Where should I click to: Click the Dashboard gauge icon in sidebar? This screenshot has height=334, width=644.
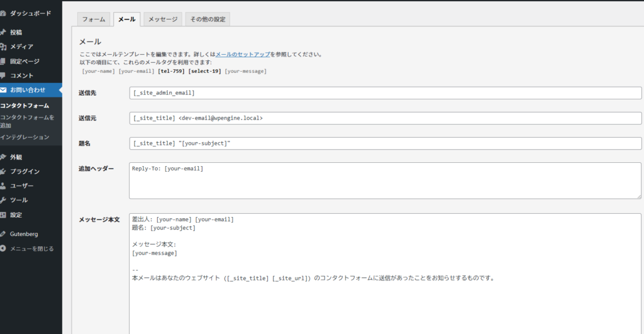coord(3,13)
